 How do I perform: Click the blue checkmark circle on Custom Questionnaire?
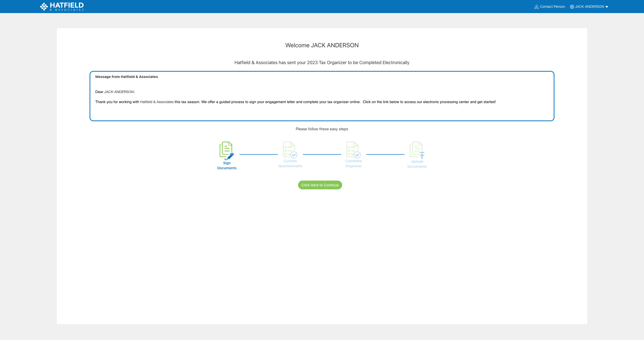click(294, 155)
